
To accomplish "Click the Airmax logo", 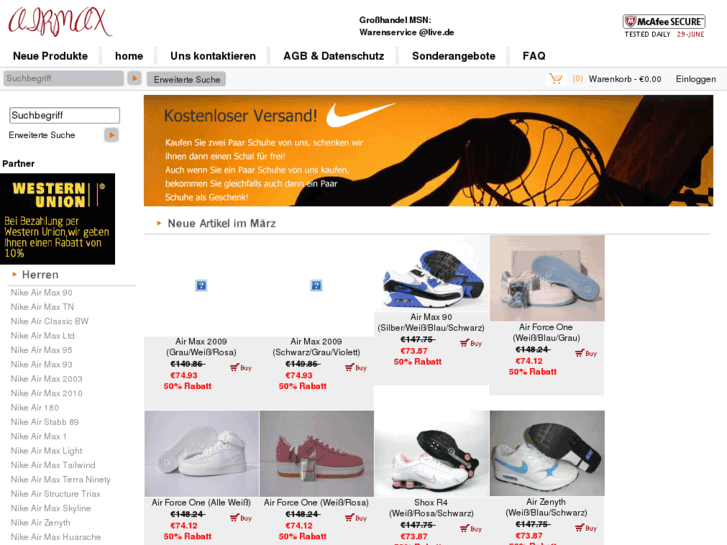I will (60, 22).
